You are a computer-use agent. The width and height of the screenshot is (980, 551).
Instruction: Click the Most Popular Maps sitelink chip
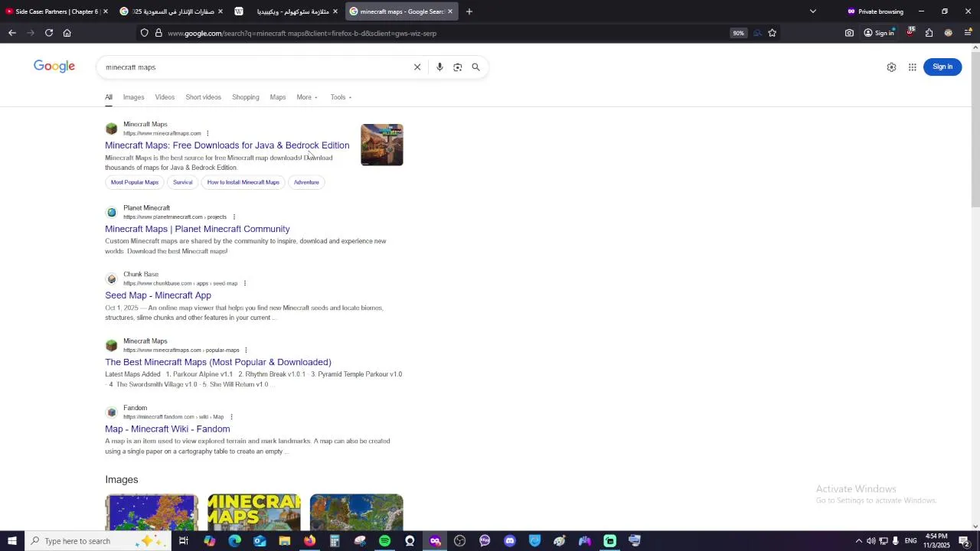(135, 182)
